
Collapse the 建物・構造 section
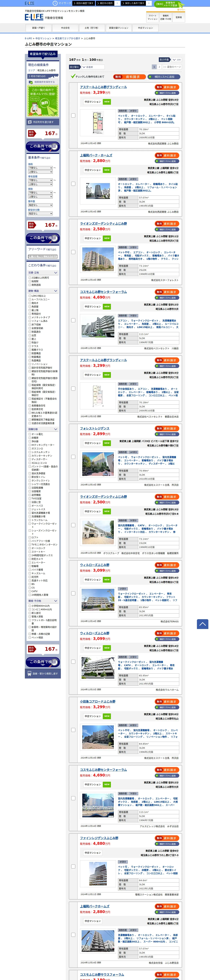click(43, 291)
